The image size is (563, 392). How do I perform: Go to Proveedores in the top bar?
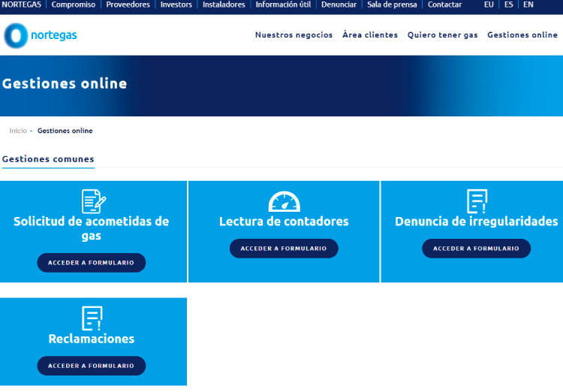pyautogui.click(x=128, y=5)
